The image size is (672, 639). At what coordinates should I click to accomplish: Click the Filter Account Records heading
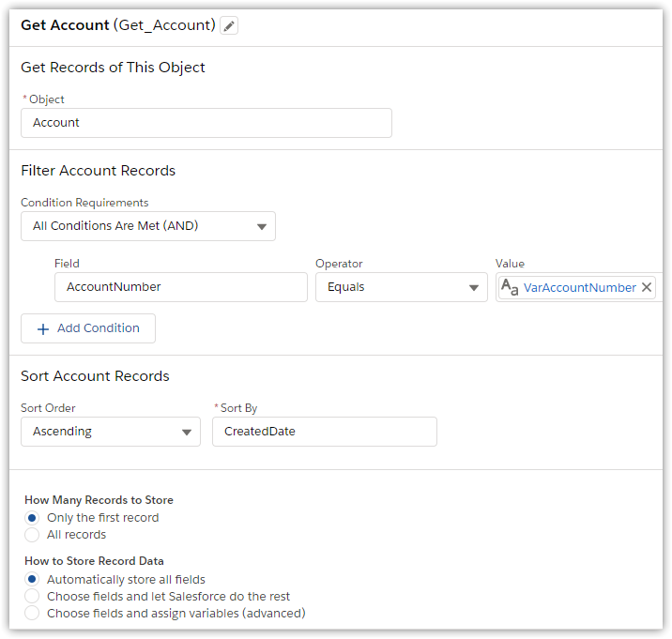[99, 171]
